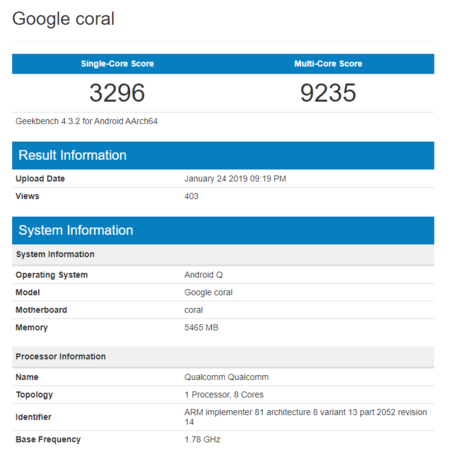Select the views count 403
The height and width of the screenshot is (455, 450).
[191, 196]
